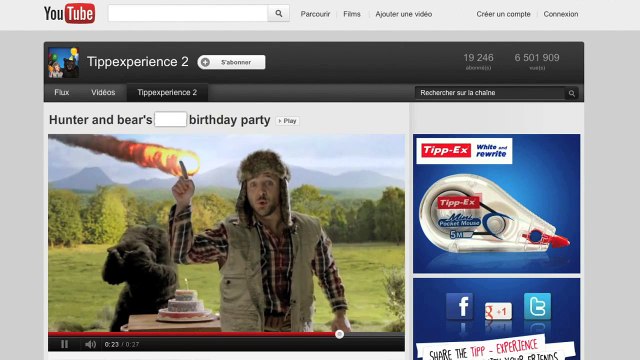Pause the video
The width and height of the screenshot is (640, 360).
pos(64,344)
